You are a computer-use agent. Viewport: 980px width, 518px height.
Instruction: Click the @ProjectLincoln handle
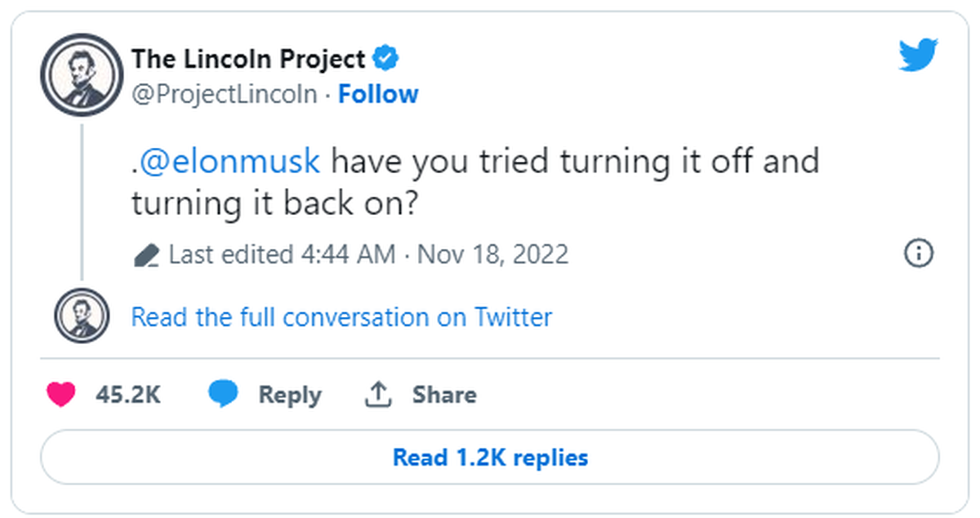224,94
